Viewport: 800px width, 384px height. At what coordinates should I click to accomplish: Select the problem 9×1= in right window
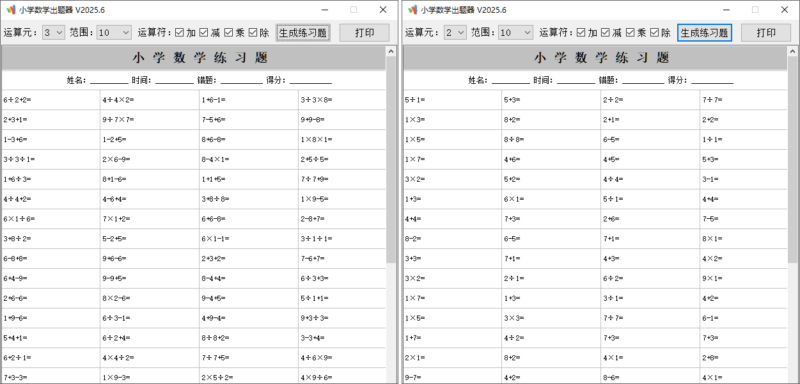tap(712, 278)
